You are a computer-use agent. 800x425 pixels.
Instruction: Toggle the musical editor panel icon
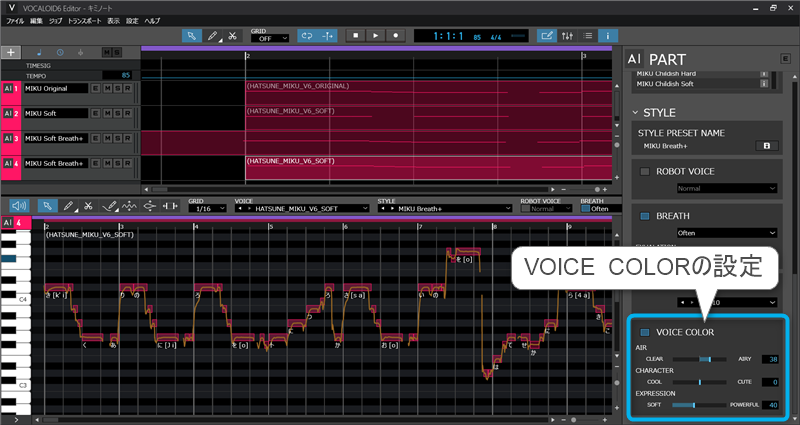[547, 36]
